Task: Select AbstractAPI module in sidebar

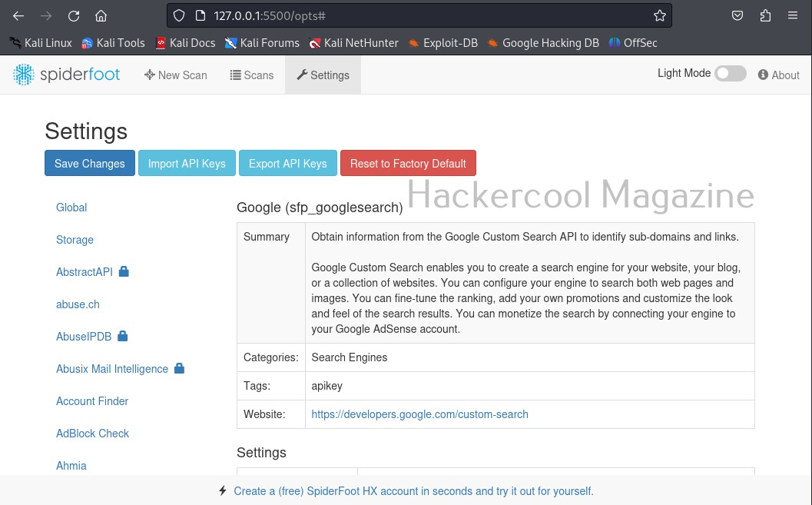Action: [x=85, y=272]
